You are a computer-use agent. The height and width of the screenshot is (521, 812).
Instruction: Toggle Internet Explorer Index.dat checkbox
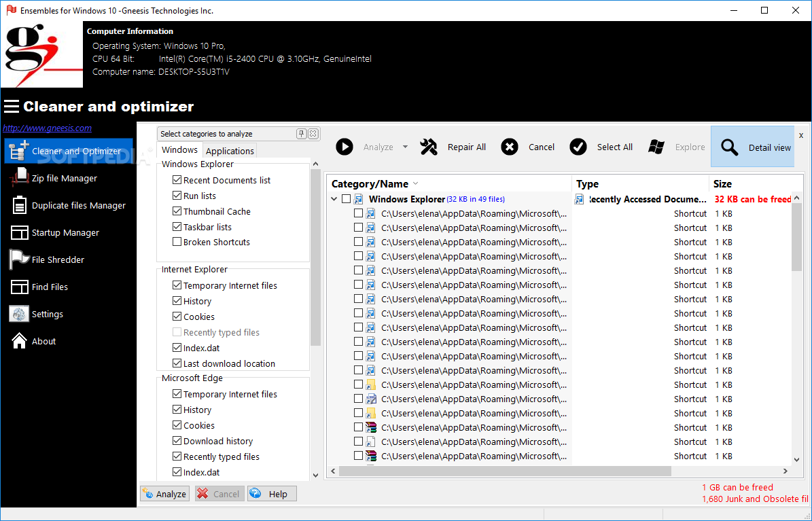tap(177, 348)
